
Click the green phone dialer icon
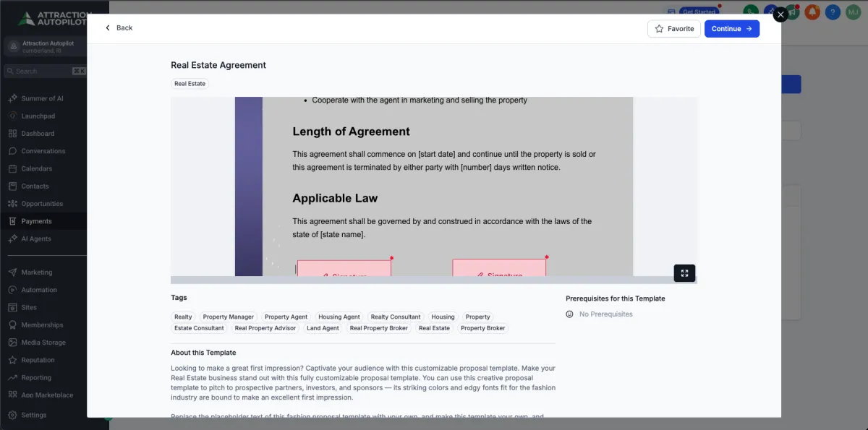750,12
